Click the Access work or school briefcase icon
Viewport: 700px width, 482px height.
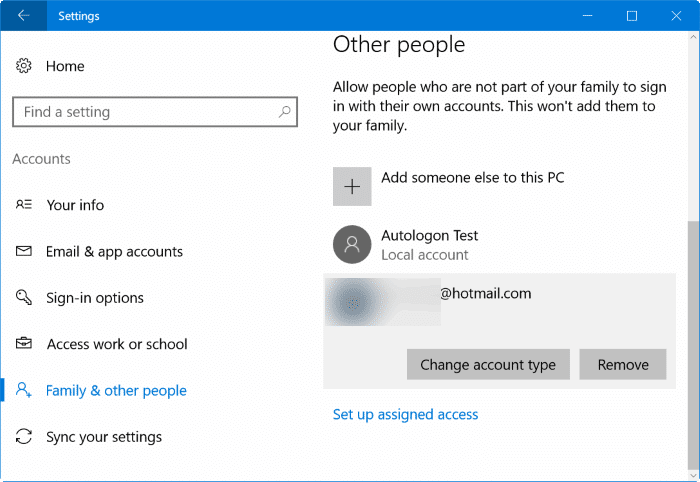(24, 344)
